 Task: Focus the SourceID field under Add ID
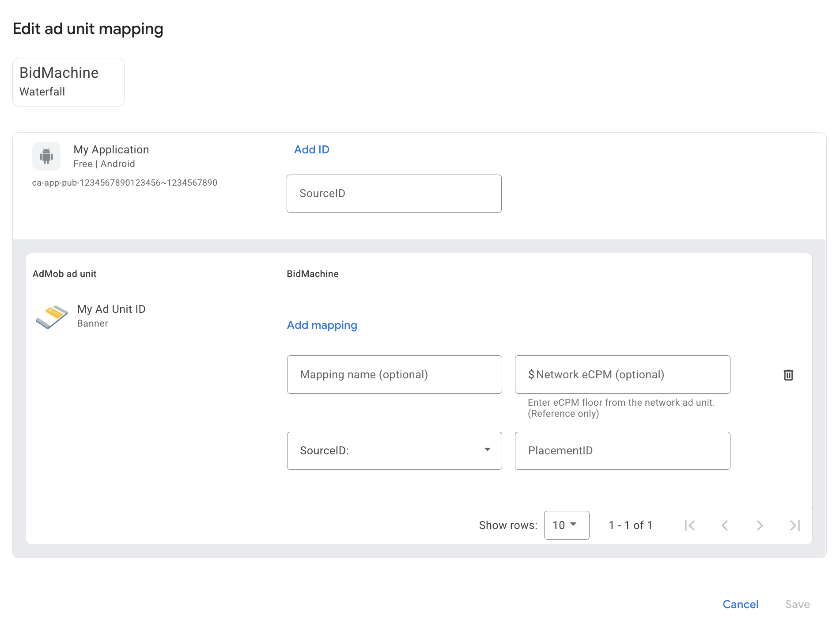[x=394, y=194]
